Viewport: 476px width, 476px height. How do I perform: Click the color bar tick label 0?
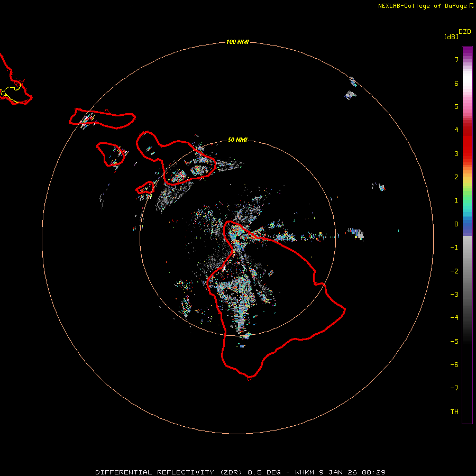point(456,224)
